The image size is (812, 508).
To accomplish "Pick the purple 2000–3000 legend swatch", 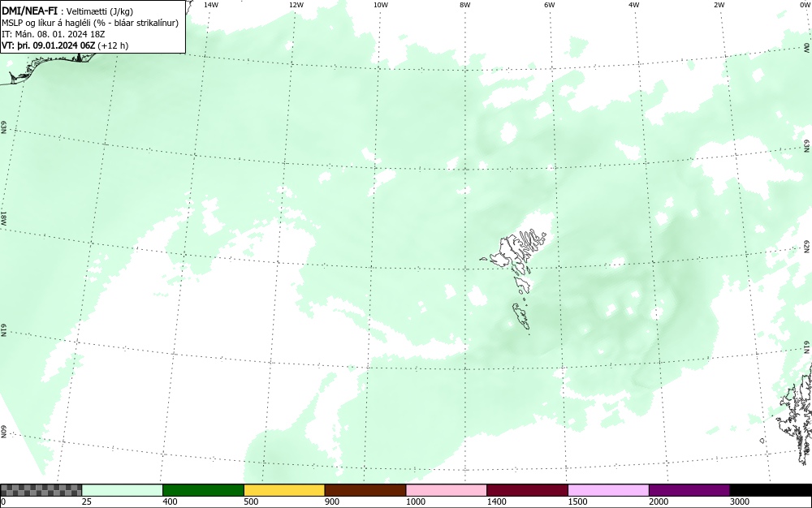I will pos(689,490).
